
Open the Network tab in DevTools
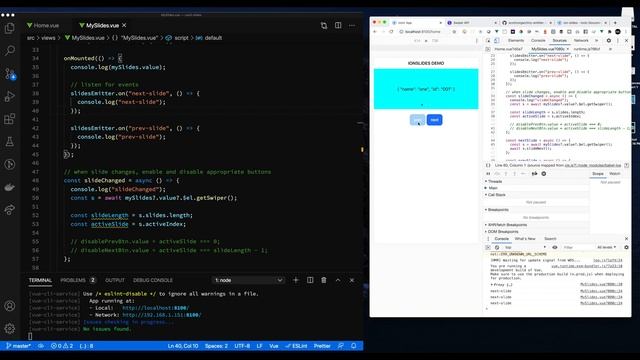click(581, 40)
